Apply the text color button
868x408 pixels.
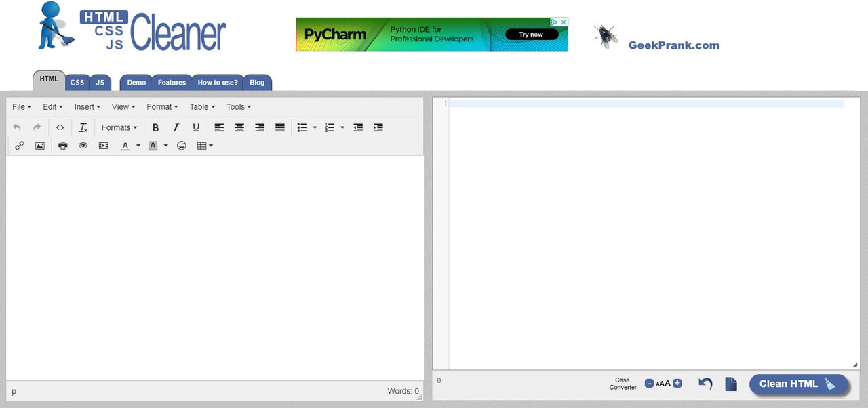125,146
